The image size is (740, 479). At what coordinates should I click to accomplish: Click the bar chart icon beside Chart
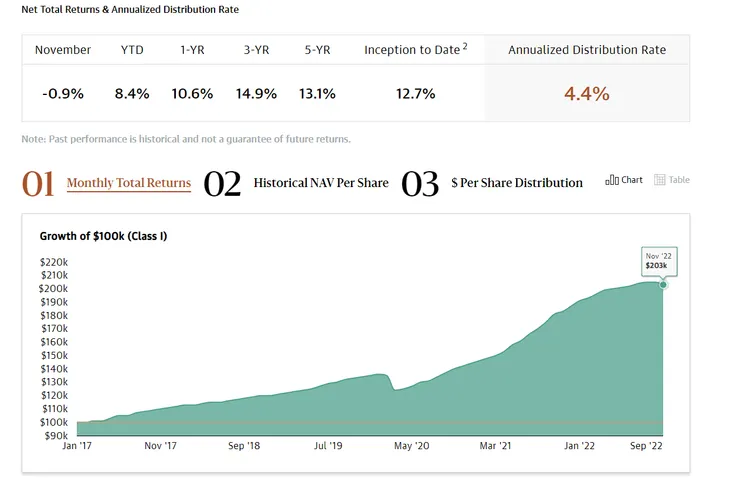(x=612, y=180)
